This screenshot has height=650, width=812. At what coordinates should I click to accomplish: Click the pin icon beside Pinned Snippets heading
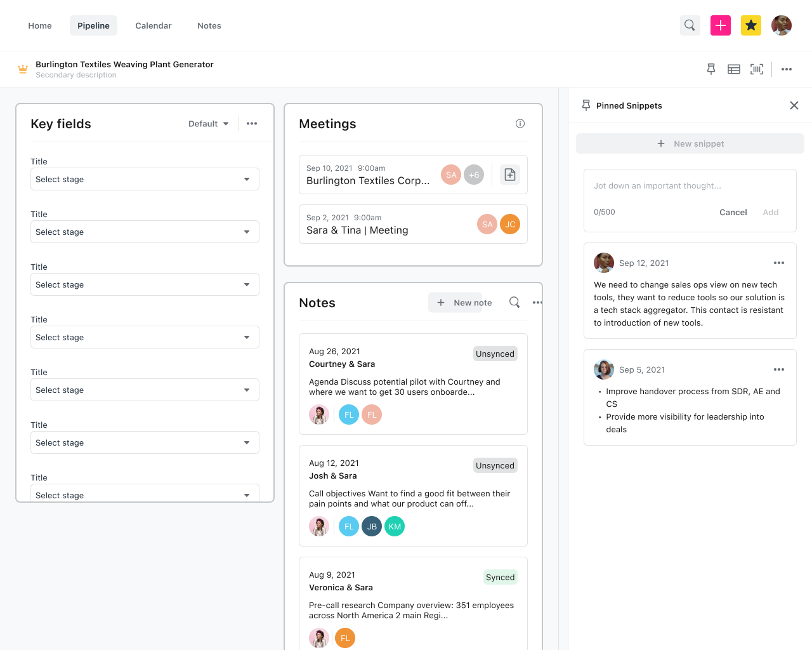point(586,105)
